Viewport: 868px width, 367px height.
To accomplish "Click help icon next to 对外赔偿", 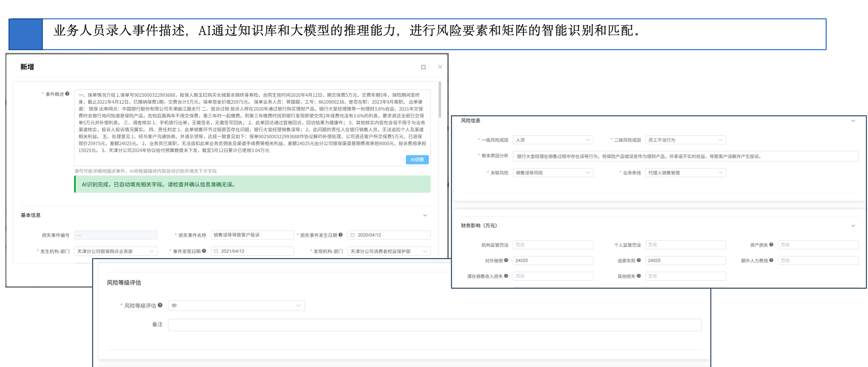I will (507, 260).
